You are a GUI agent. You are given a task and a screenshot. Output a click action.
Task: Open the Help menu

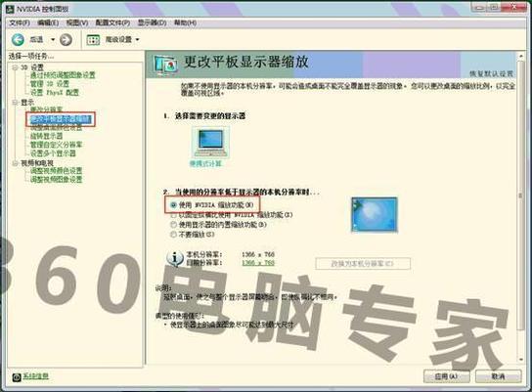coord(185,22)
